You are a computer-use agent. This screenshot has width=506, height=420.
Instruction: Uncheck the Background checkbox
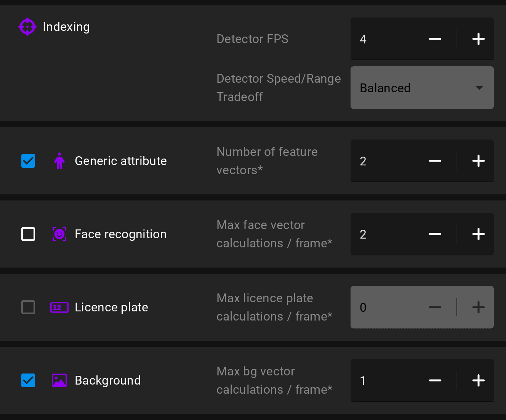coord(28,380)
